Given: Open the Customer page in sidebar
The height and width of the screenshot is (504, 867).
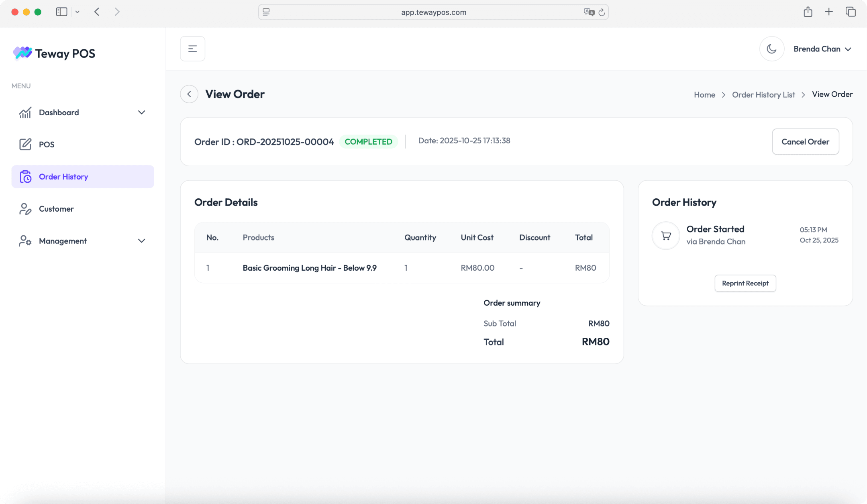Looking at the screenshot, I should pos(56,209).
